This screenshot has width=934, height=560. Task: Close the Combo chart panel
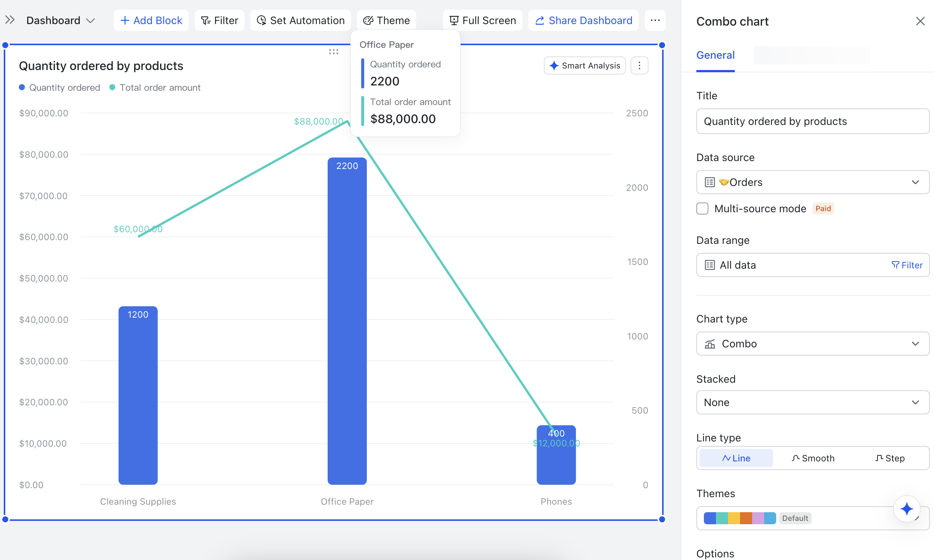(920, 21)
